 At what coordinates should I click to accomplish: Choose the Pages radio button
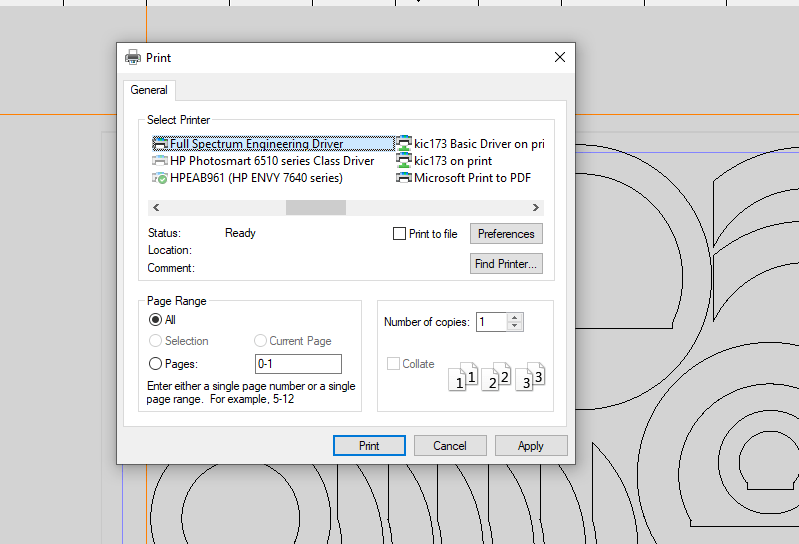155,364
